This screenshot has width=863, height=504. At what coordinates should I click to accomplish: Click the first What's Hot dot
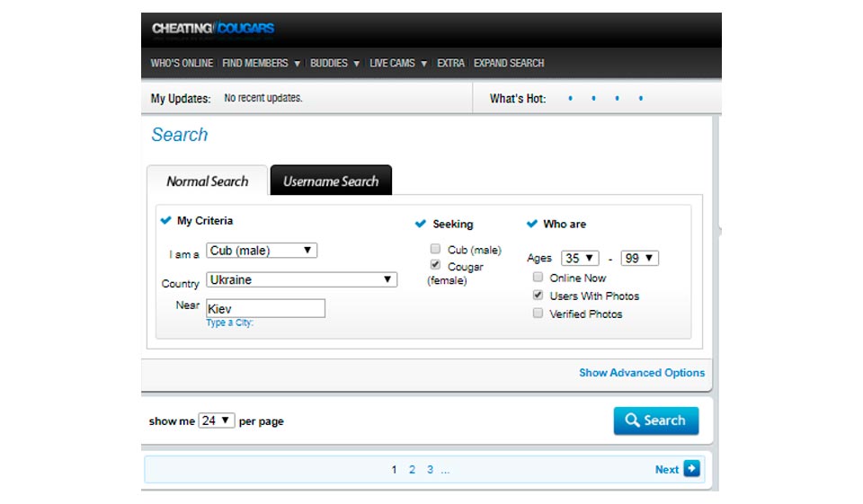(x=570, y=99)
